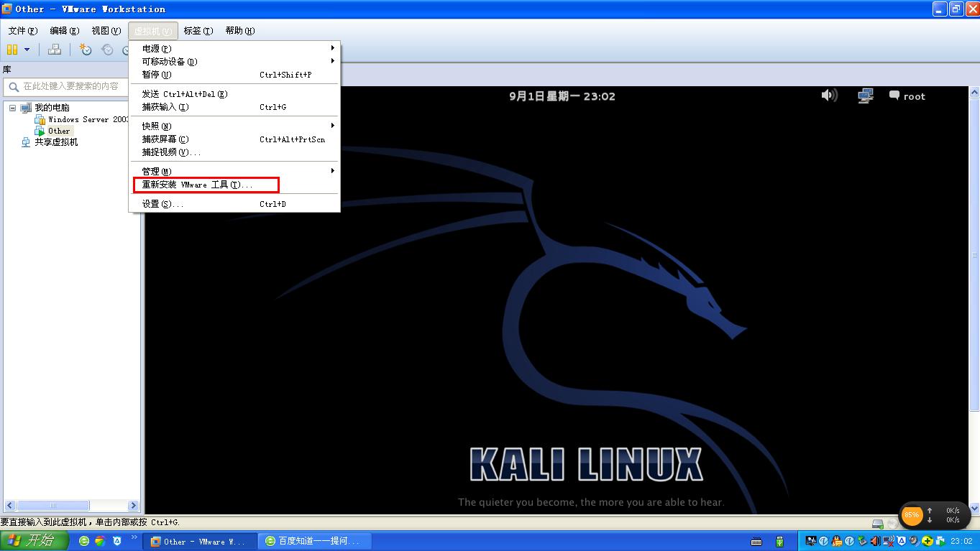This screenshot has width=980, height=551.
Task: Click the green USB device taskbar icon
Action: pyautogui.click(x=779, y=541)
